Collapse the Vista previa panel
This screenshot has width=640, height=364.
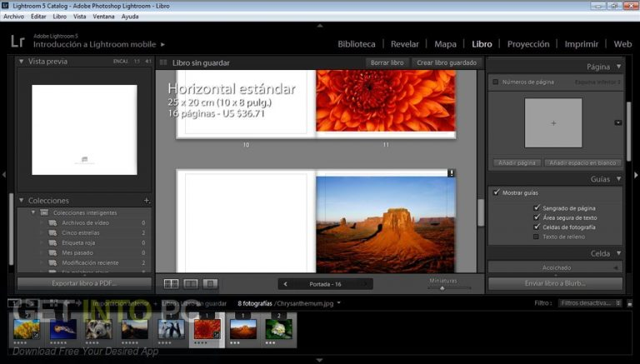[21, 61]
